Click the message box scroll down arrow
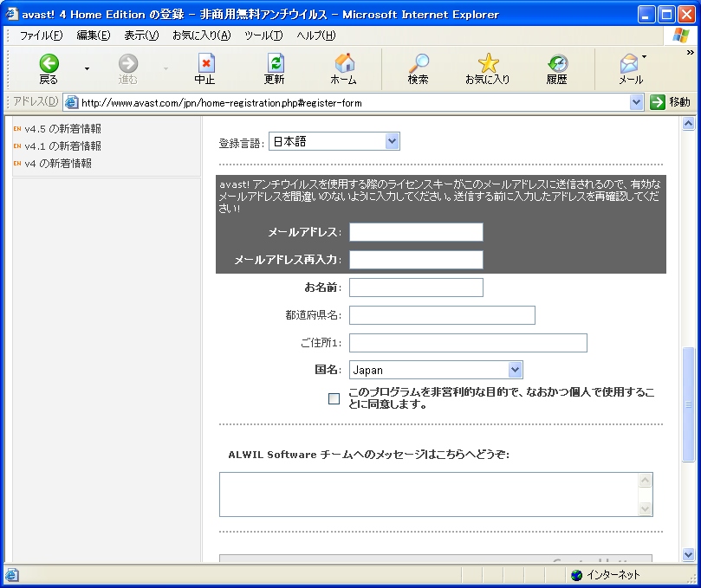701x588 pixels. 645,508
